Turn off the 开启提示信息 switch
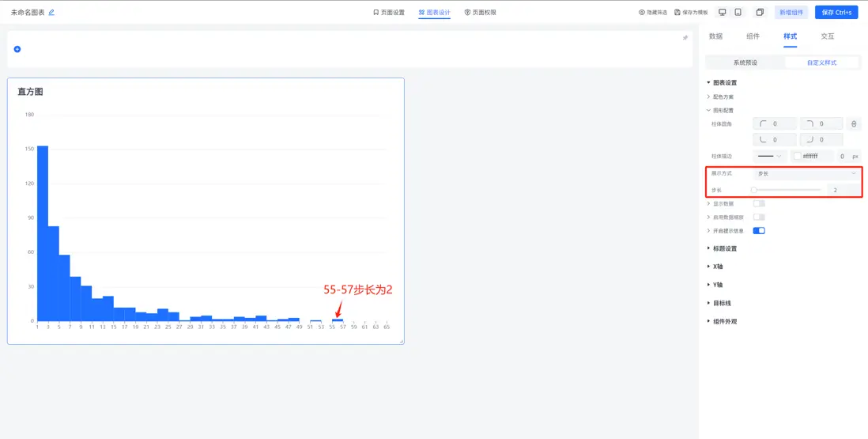 click(759, 231)
